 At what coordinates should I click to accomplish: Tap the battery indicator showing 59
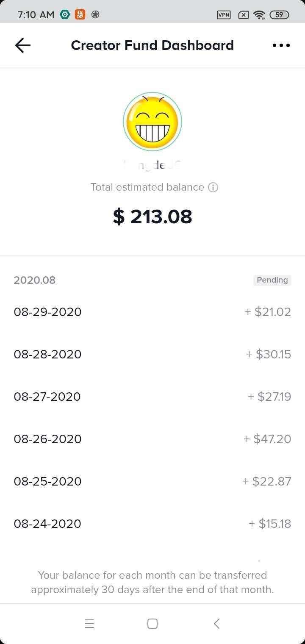point(279,15)
